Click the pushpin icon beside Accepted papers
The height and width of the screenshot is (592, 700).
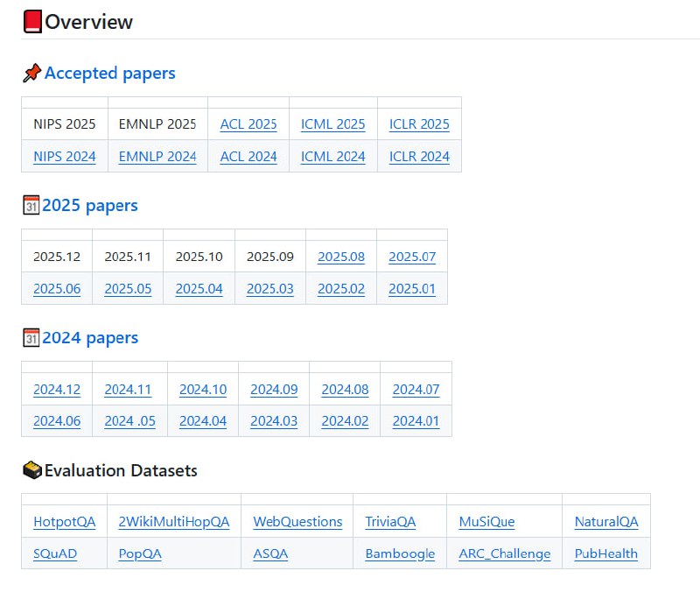[31, 74]
